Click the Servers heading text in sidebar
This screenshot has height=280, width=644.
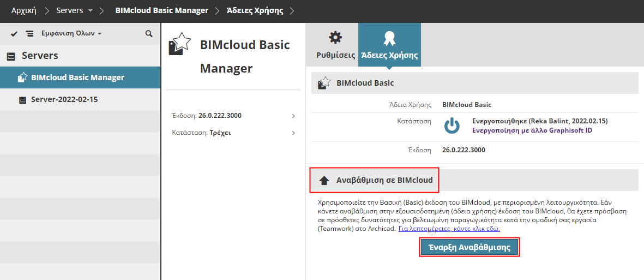click(40, 56)
